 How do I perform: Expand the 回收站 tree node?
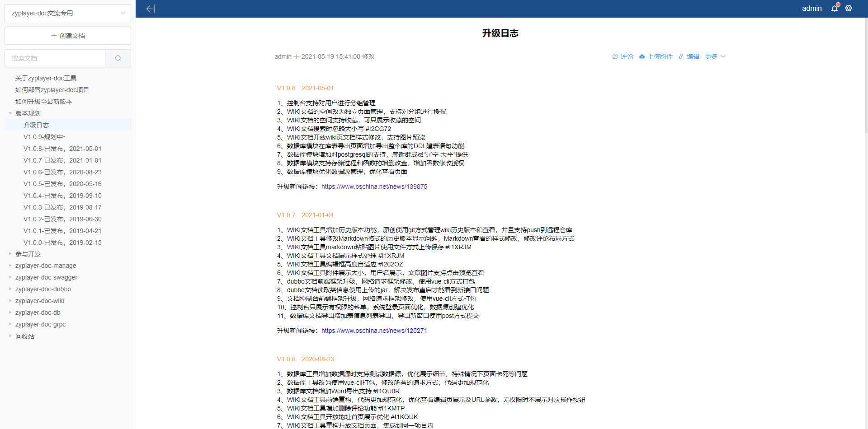(x=10, y=336)
